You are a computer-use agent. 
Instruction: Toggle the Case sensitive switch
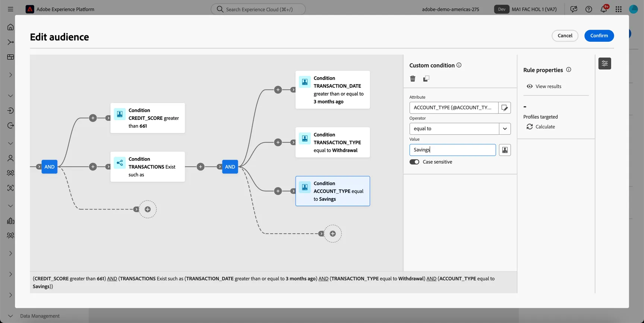414,162
